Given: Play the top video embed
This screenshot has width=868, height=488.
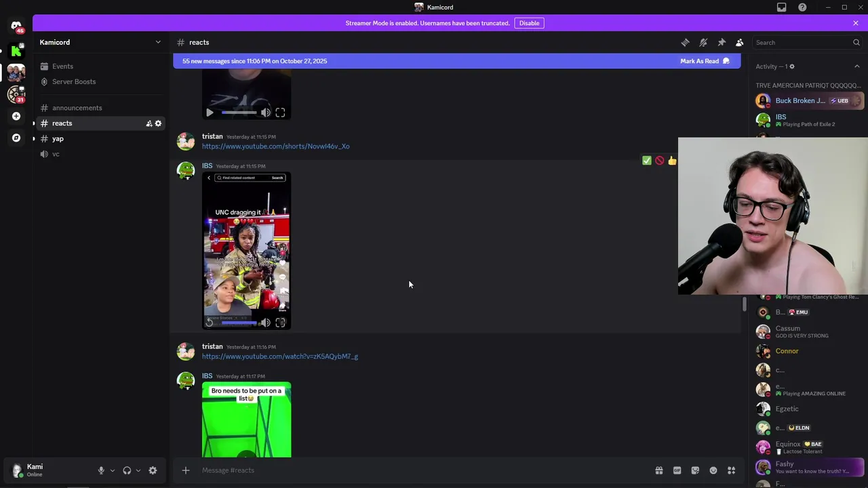Looking at the screenshot, I should (x=210, y=113).
